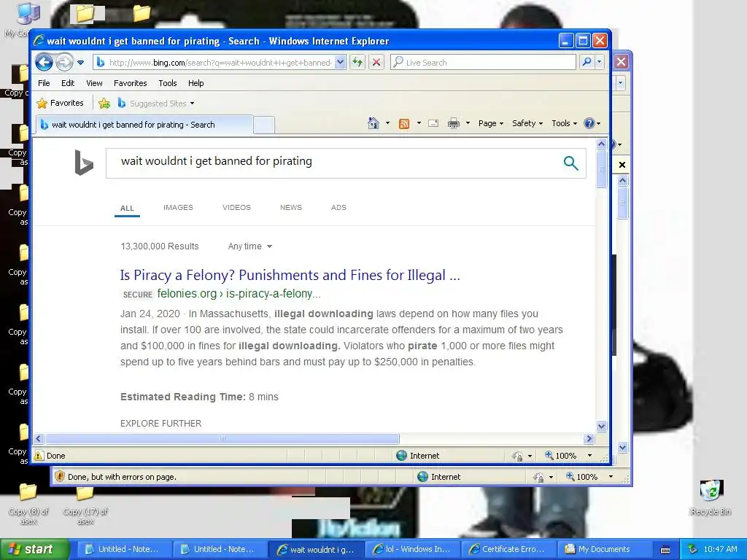Viewport: 747px width, 560px height.
Task: Select the 'wait wouldnt i get banned' tab
Action: click(144, 125)
